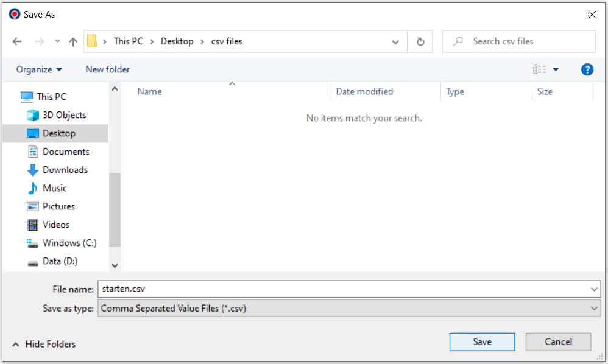Open Downloads in navigation pane
The width and height of the screenshot is (608, 364).
(x=65, y=170)
